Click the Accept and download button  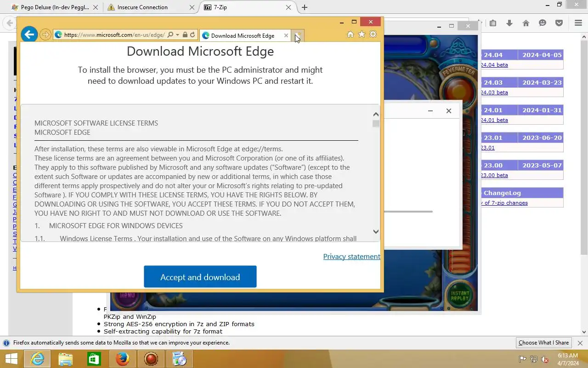(200, 277)
